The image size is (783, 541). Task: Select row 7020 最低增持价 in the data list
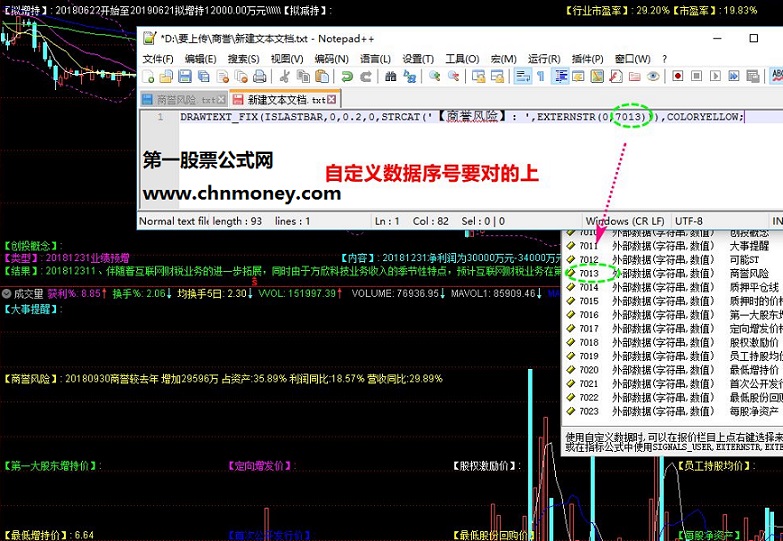click(673, 370)
